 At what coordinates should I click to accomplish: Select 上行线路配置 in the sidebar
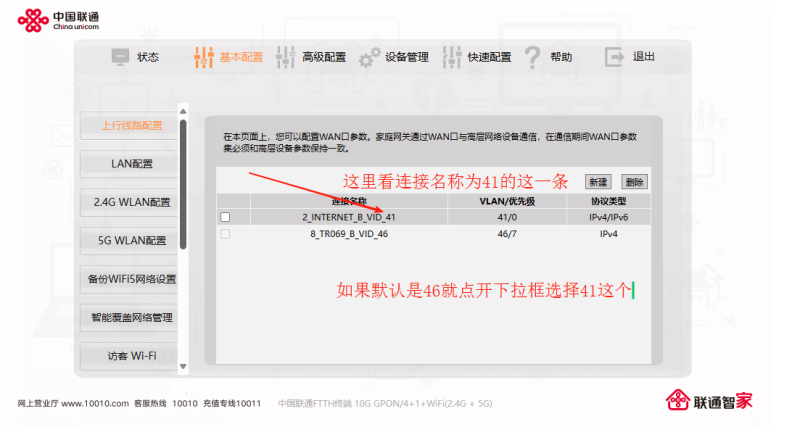(x=130, y=126)
